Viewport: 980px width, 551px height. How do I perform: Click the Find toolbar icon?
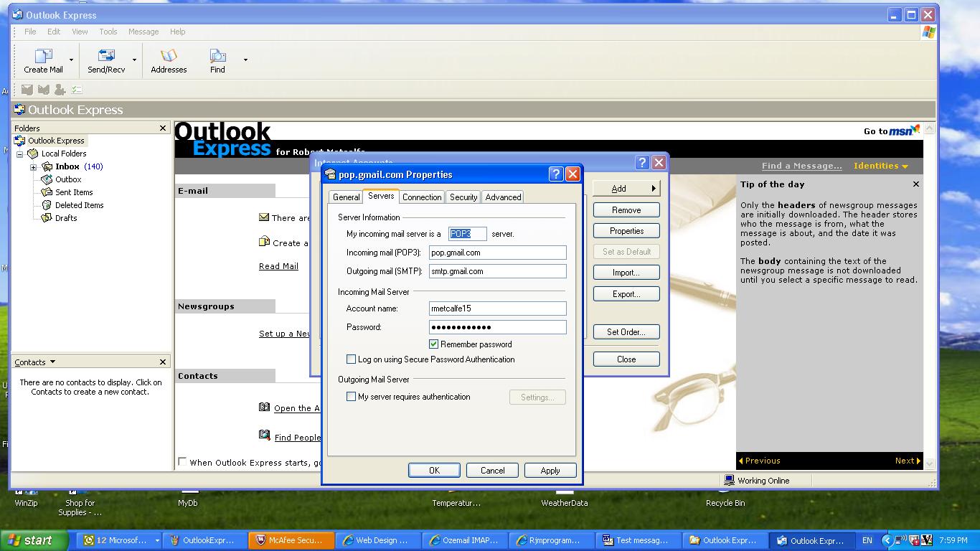217,57
